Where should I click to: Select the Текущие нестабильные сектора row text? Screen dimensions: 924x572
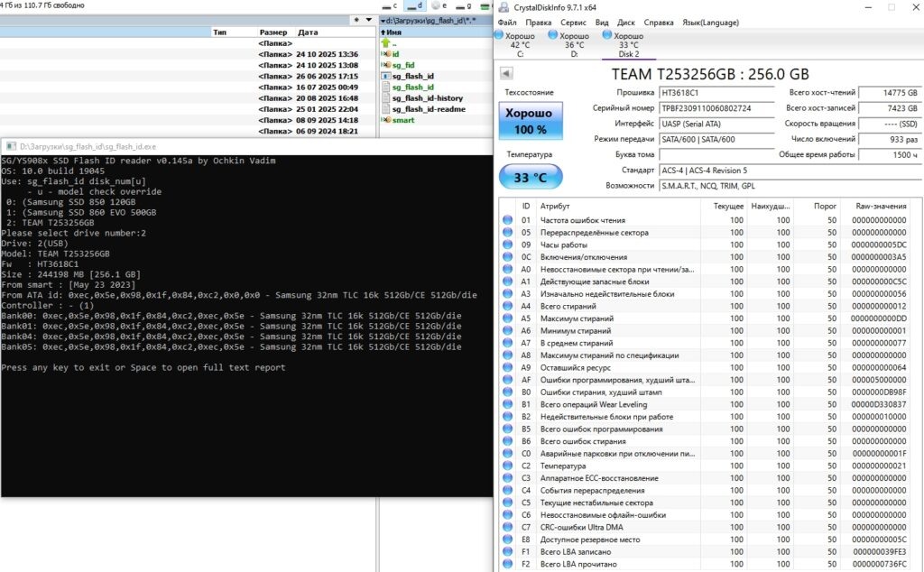(x=596, y=503)
